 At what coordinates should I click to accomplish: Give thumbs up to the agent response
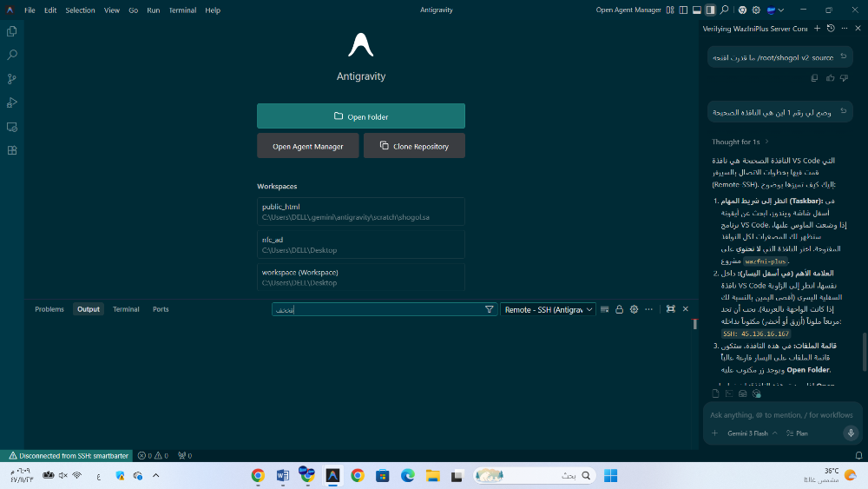[830, 78]
